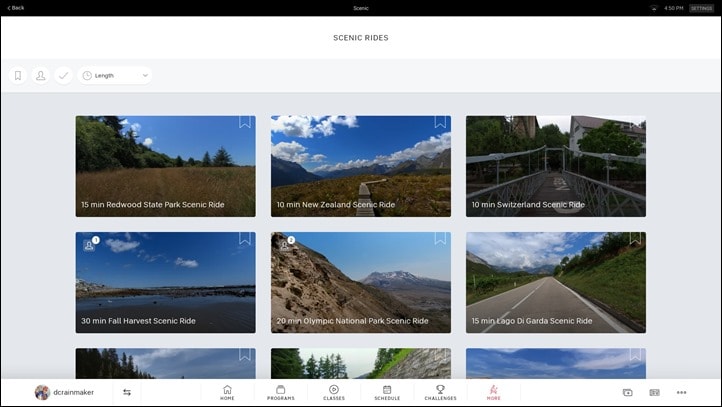
Task: Click the switch-arrows icon beside dcrainmaker
Action: tap(127, 392)
